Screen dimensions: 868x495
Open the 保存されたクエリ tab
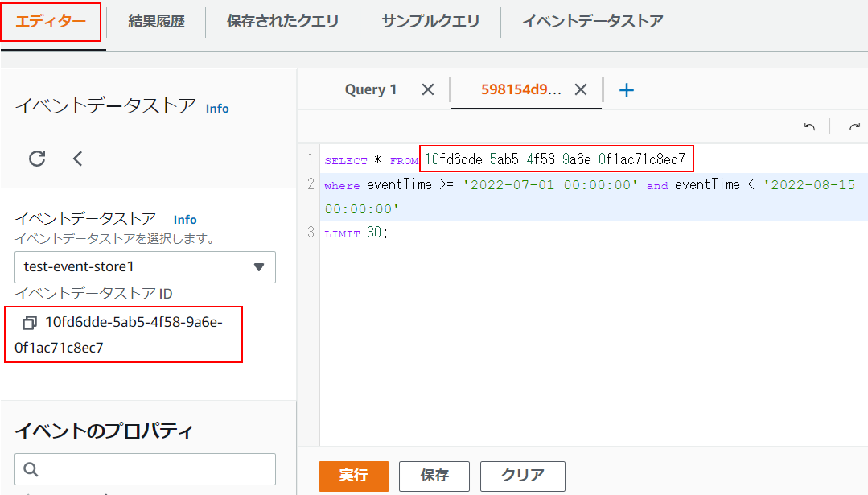pyautogui.click(x=282, y=22)
